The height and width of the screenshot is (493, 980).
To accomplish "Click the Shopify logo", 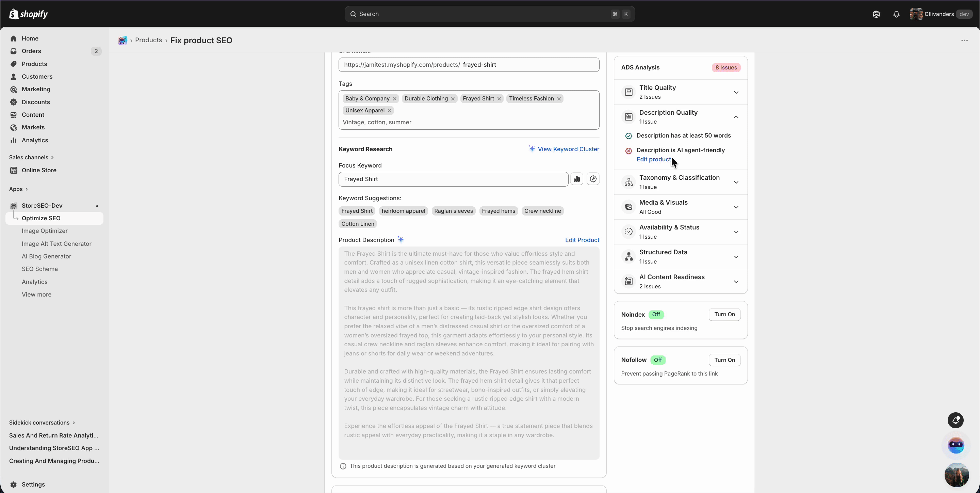I will point(28,14).
